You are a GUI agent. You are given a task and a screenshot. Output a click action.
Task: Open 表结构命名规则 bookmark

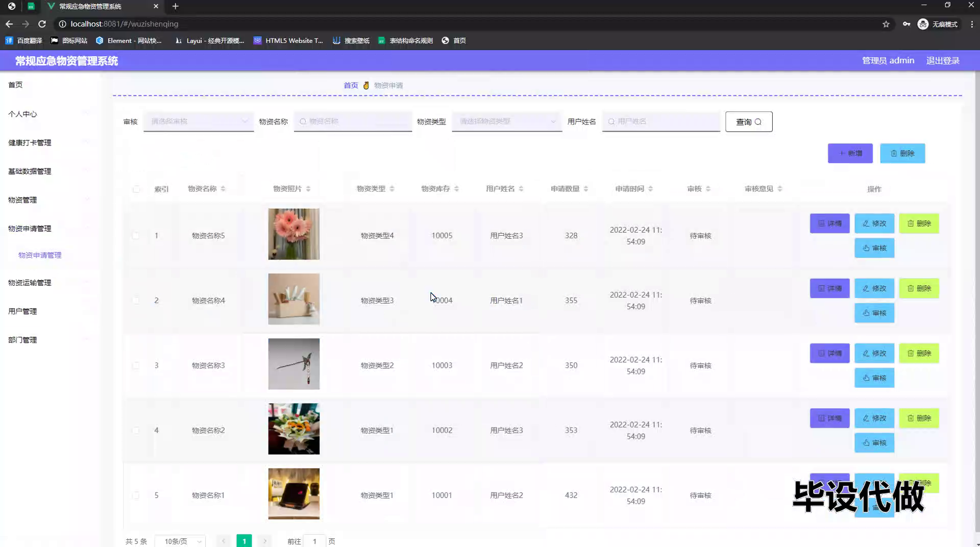coord(405,40)
